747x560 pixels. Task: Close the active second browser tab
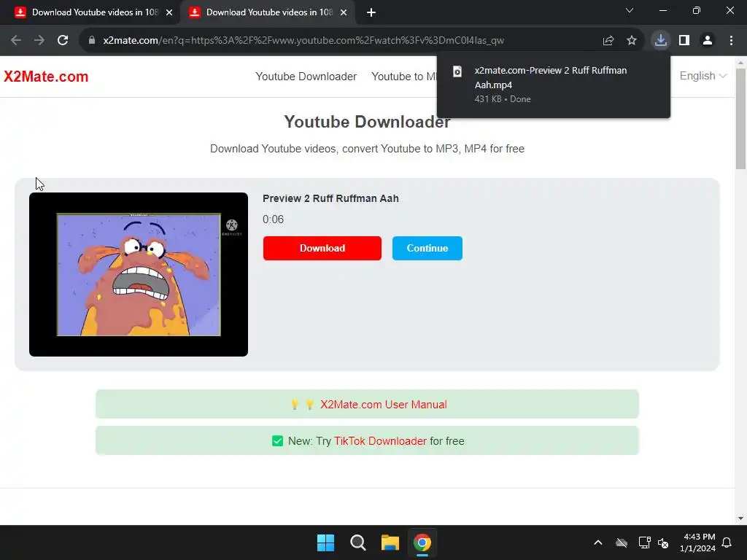coord(344,13)
